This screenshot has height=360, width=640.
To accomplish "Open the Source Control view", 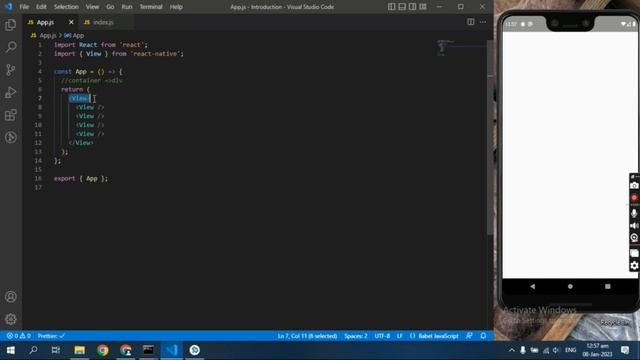I will [x=11, y=70].
